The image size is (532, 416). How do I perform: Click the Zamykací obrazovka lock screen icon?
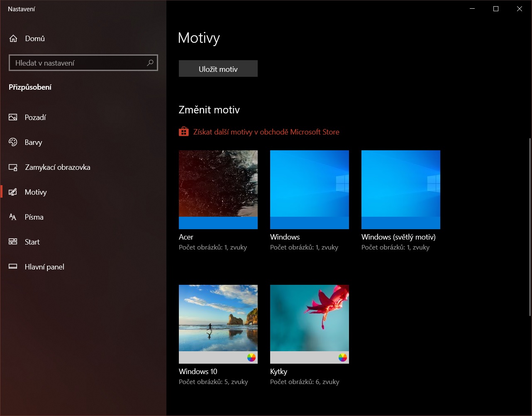tap(13, 167)
